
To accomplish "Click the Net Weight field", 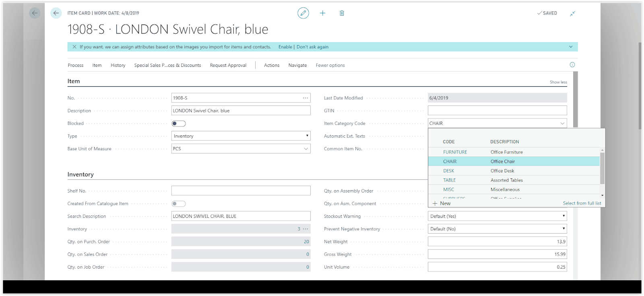I will point(497,242).
